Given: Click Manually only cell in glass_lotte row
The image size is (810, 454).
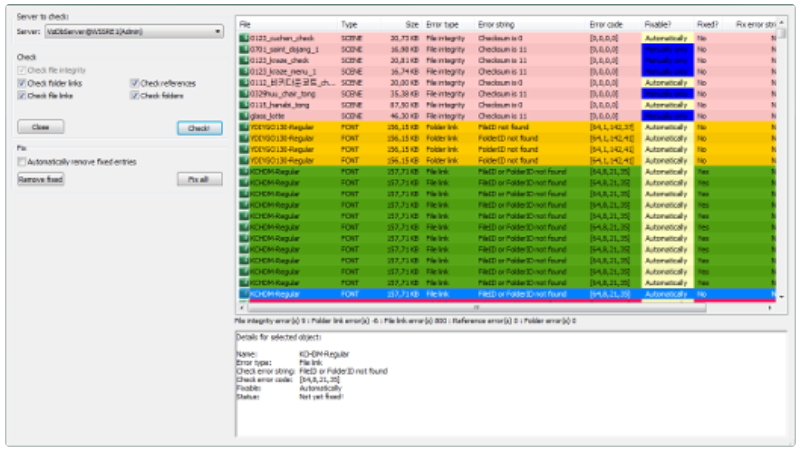Looking at the screenshot, I should click(667, 116).
